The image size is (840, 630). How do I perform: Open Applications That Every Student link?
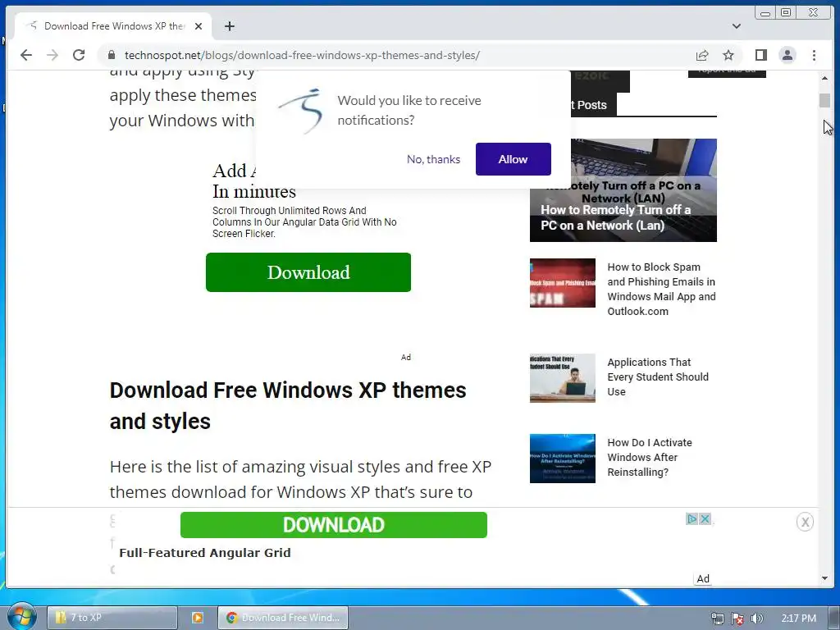coord(658,377)
